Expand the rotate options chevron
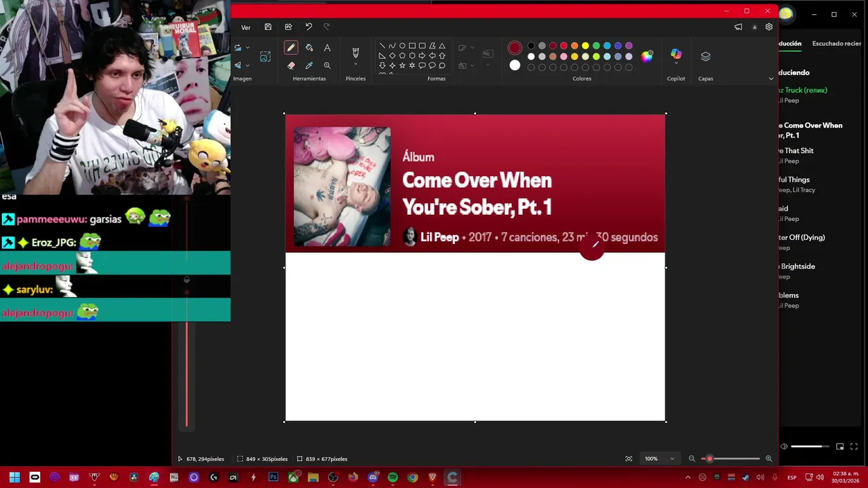The width and height of the screenshot is (868, 488). click(248, 47)
